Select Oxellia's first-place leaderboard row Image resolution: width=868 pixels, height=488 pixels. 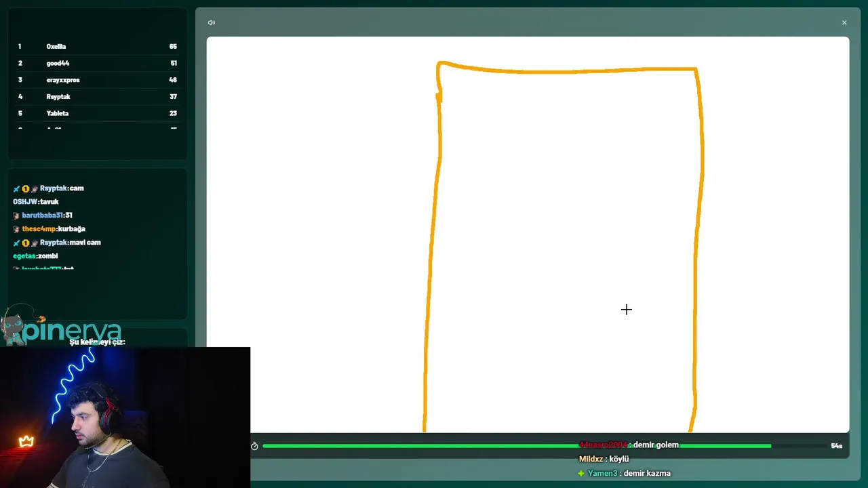point(97,46)
